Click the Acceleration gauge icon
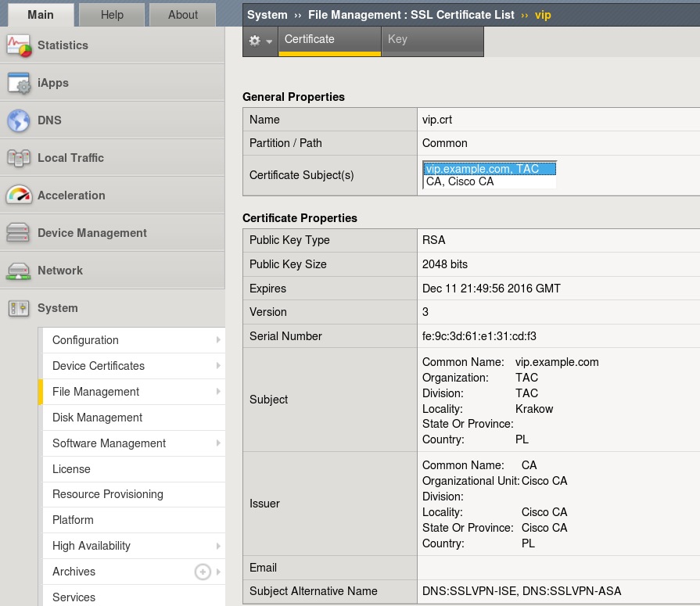This screenshot has width=700, height=606. coord(19,195)
